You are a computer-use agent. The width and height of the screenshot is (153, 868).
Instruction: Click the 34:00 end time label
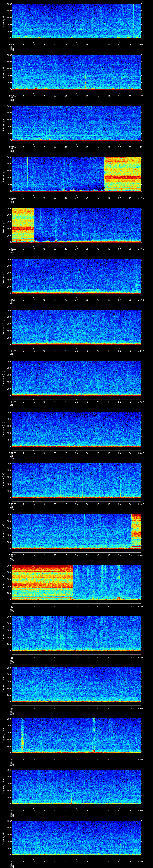pos(141,249)
